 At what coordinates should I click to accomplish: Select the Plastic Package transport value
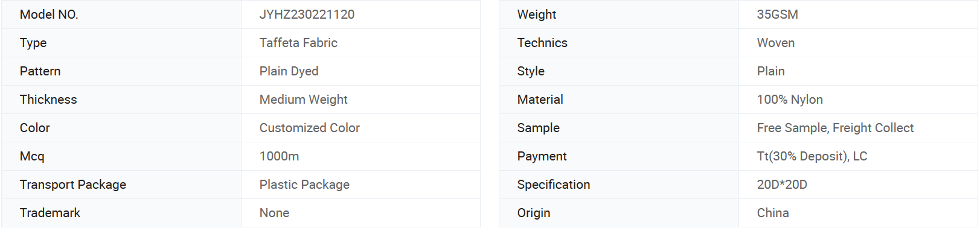click(x=304, y=185)
